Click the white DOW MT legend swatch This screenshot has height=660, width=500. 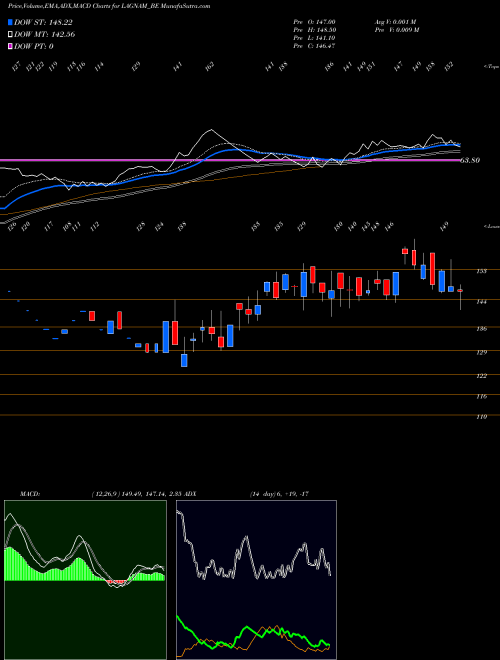(10, 35)
